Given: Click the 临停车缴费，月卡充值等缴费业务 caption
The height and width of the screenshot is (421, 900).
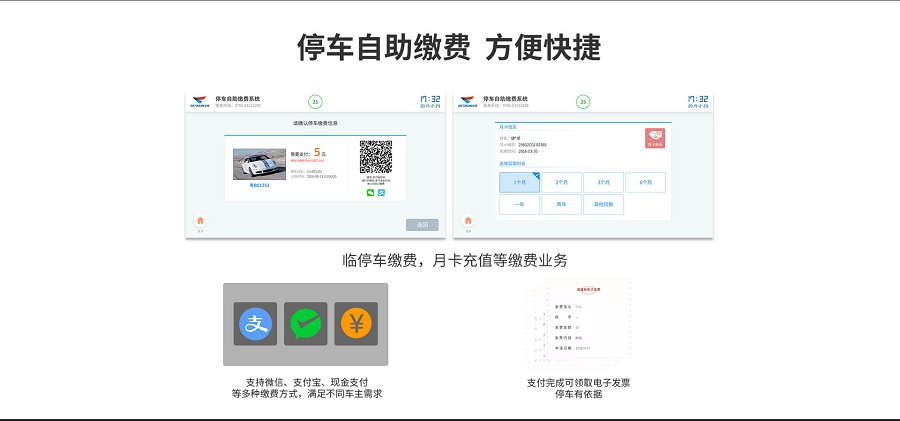Looking at the screenshot, I should [x=455, y=260].
